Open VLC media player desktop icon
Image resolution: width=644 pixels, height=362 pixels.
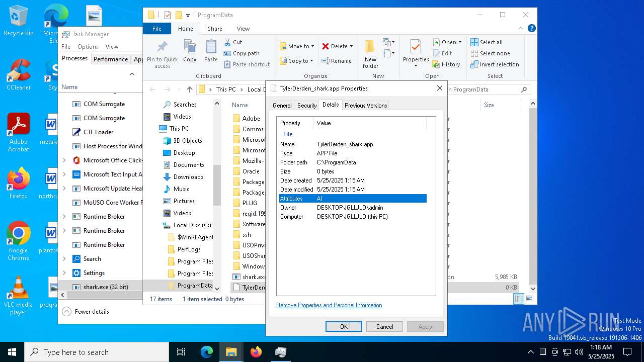click(18, 296)
